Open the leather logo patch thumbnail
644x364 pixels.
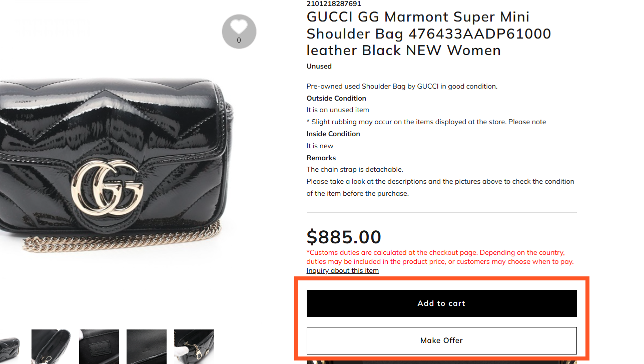coord(99,346)
